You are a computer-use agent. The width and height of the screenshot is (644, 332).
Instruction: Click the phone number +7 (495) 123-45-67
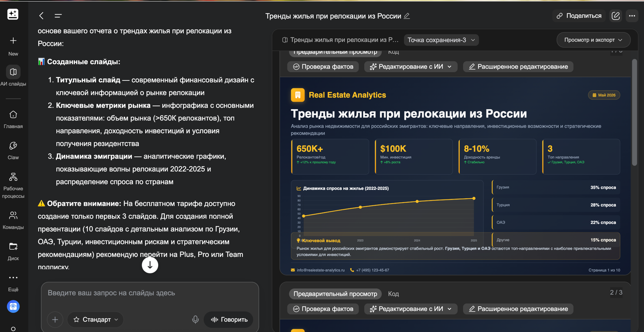(x=373, y=270)
